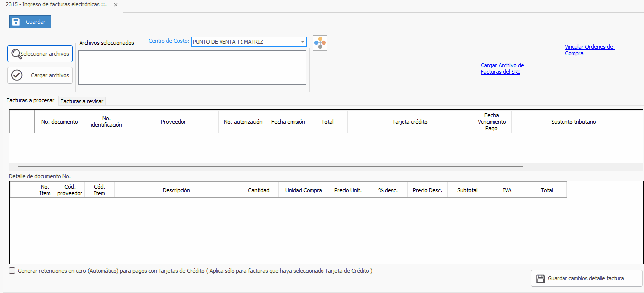Click the checkmark circle icon on Cargar archivos
This screenshot has height=293, width=644.
tap(17, 75)
